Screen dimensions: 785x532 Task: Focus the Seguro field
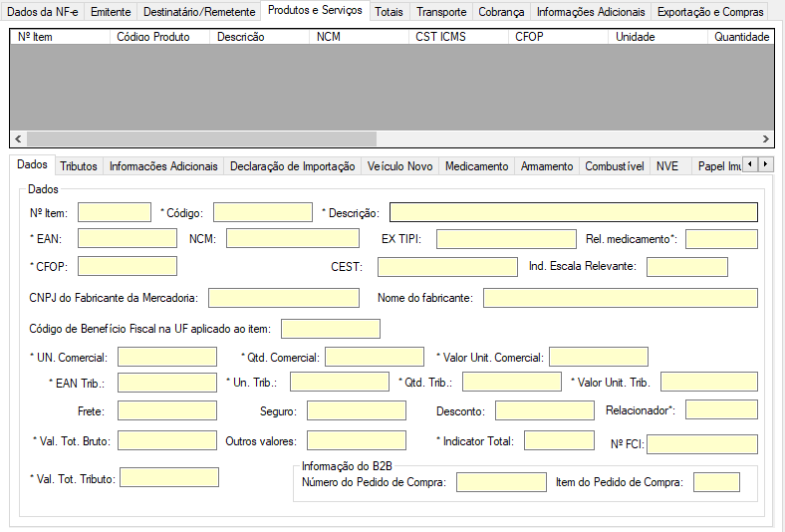tap(357, 410)
